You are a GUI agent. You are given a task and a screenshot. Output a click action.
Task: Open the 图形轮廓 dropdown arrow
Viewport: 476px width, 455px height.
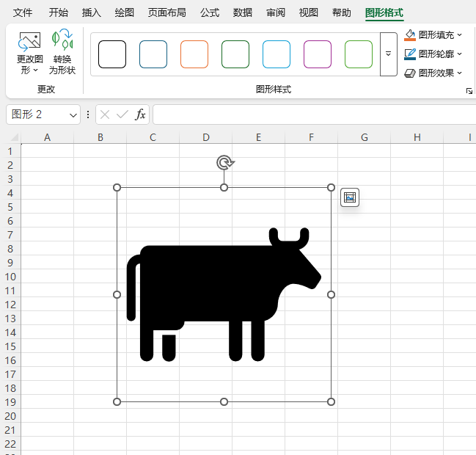pos(460,54)
